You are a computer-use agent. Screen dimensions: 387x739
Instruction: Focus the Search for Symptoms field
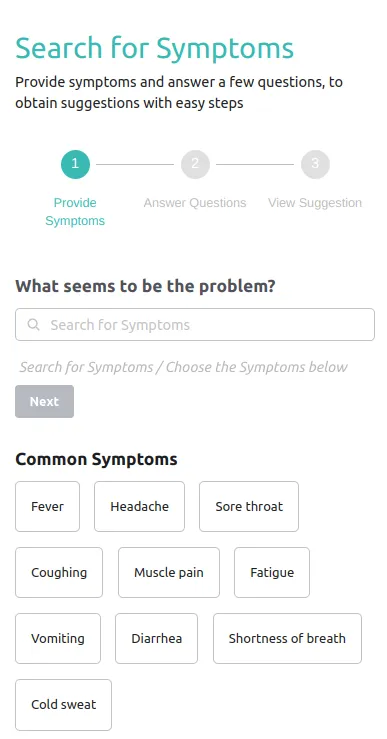(195, 325)
